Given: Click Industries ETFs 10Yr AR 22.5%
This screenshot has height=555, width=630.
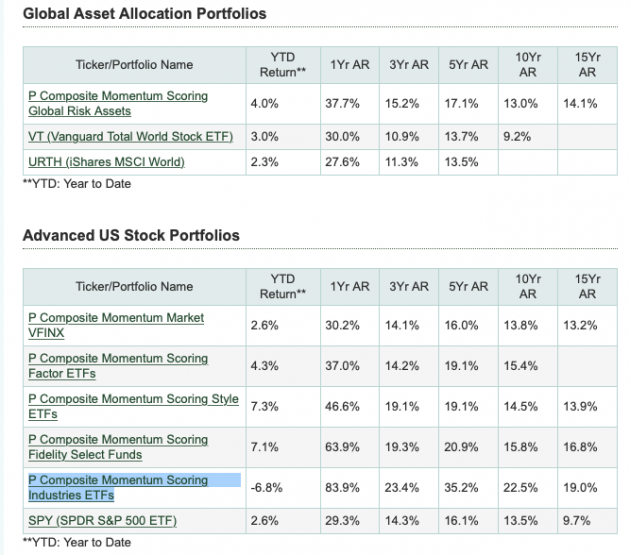Looking at the screenshot, I should tap(521, 488).
